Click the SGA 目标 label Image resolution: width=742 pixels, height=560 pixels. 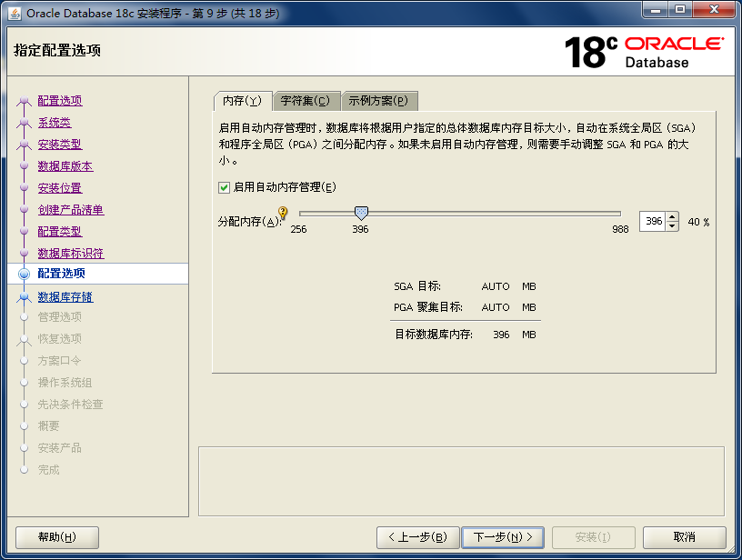(417, 286)
